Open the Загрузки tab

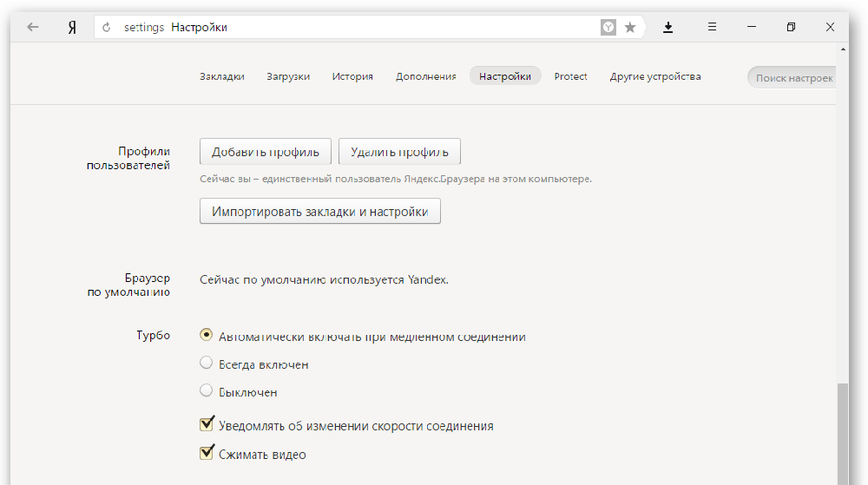288,76
